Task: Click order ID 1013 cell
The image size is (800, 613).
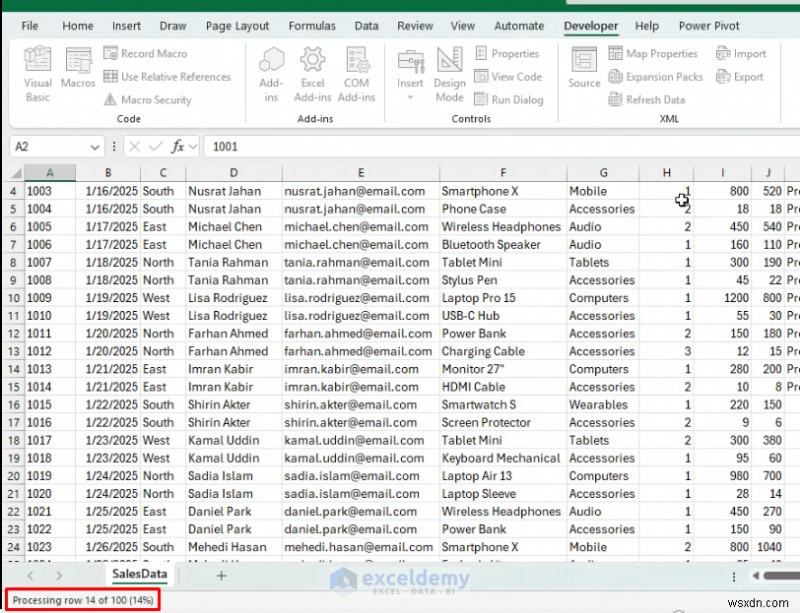Action: 50,369
